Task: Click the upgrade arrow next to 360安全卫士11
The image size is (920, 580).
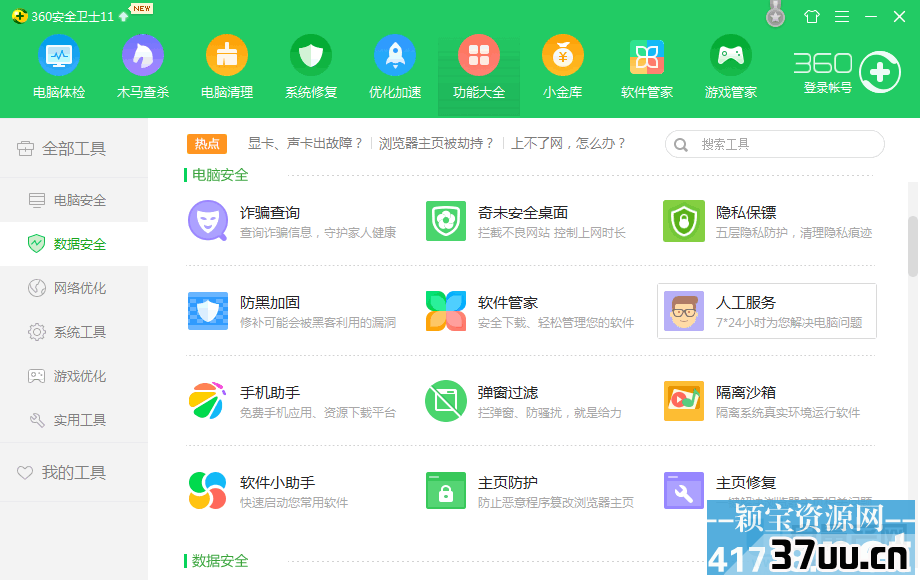Action: (x=123, y=16)
